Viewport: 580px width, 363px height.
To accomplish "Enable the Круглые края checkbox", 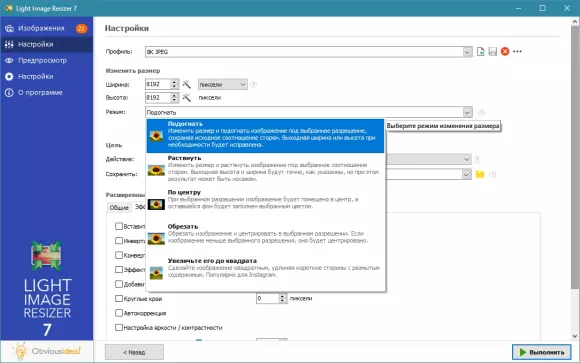I will click(119, 298).
